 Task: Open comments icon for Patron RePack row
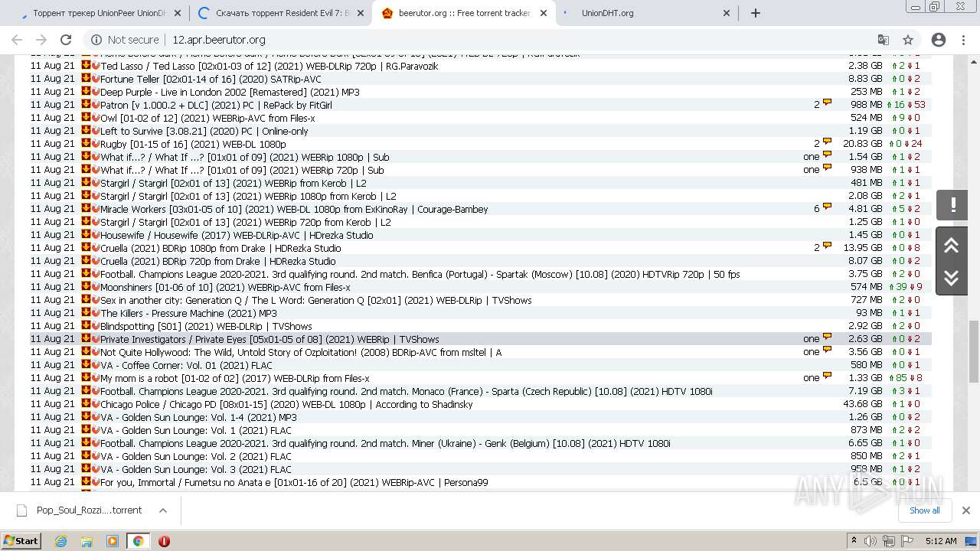coord(827,103)
